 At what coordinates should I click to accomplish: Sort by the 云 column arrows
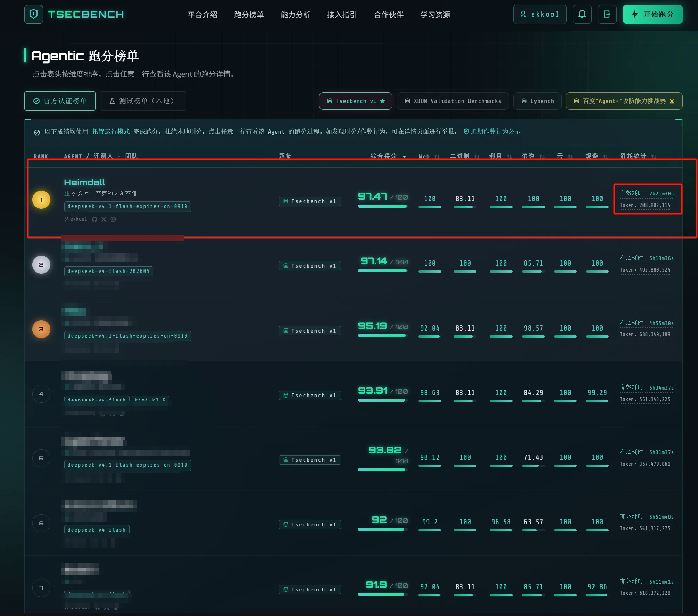click(570, 157)
